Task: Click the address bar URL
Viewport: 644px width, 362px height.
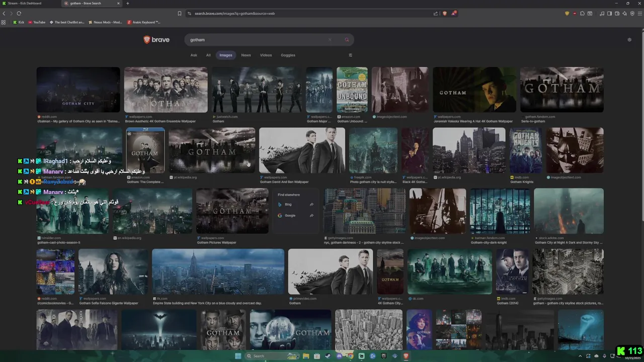Action: pyautogui.click(x=234, y=14)
